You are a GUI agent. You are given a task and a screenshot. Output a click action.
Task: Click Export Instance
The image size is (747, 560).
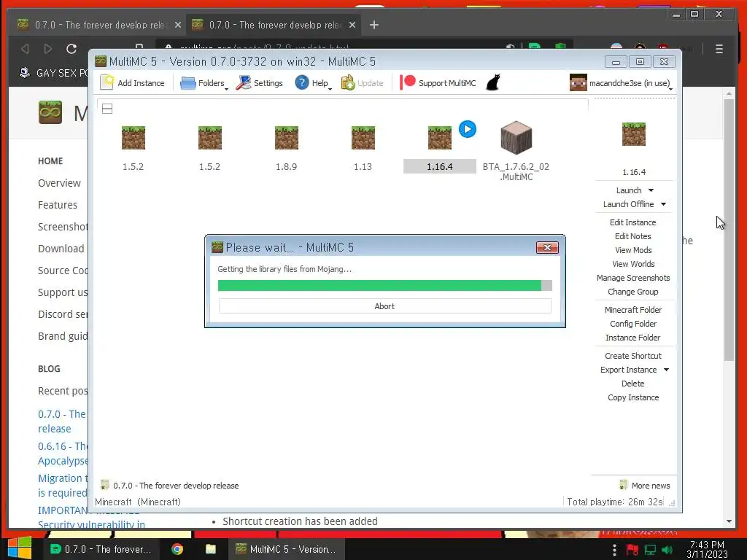628,370
